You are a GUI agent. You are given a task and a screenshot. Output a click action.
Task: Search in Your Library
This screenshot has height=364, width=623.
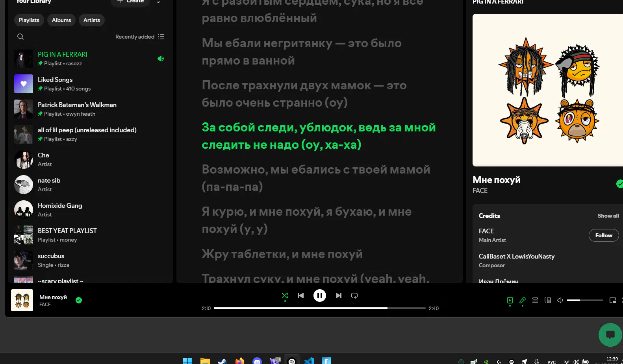tap(20, 37)
